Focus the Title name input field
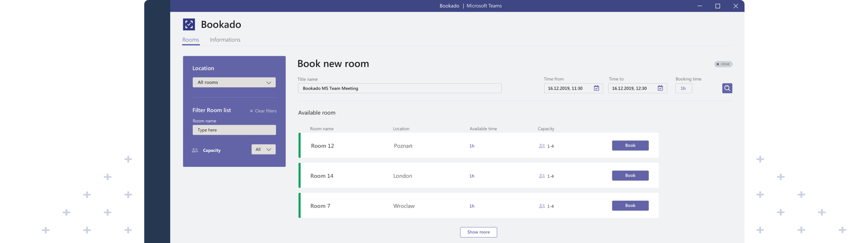The width and height of the screenshot is (868, 243). coord(400,88)
